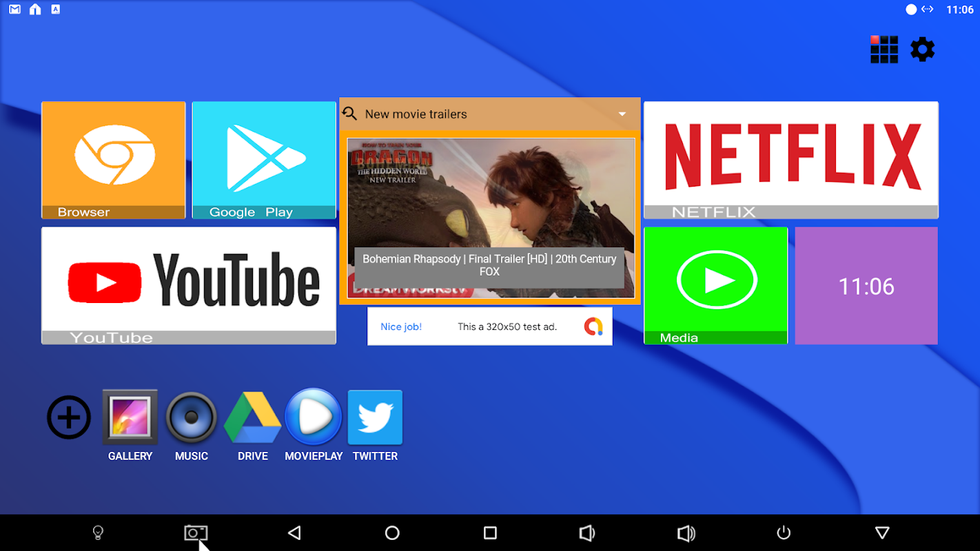Launch the NETFLIX tile
980x551 pixels.
[791, 160]
